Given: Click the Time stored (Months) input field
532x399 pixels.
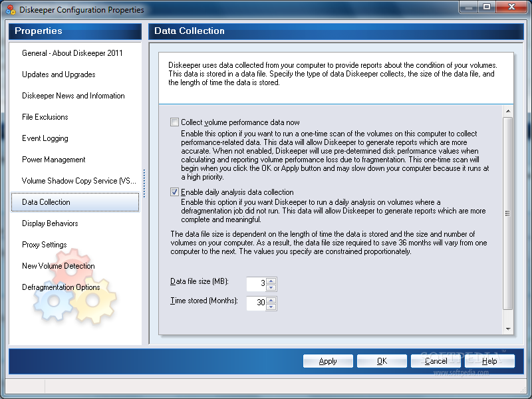Looking at the screenshot, I should point(257,303).
